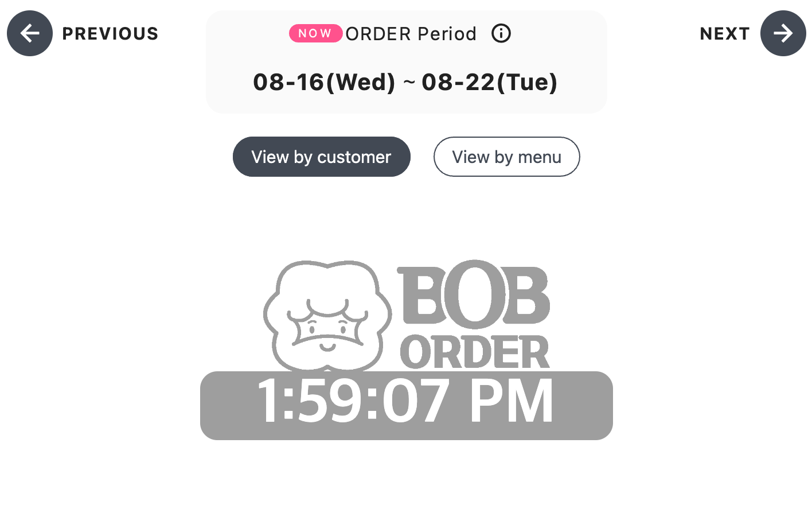Click the right arrow circle icon
The height and width of the screenshot is (505, 812).
pos(783,33)
